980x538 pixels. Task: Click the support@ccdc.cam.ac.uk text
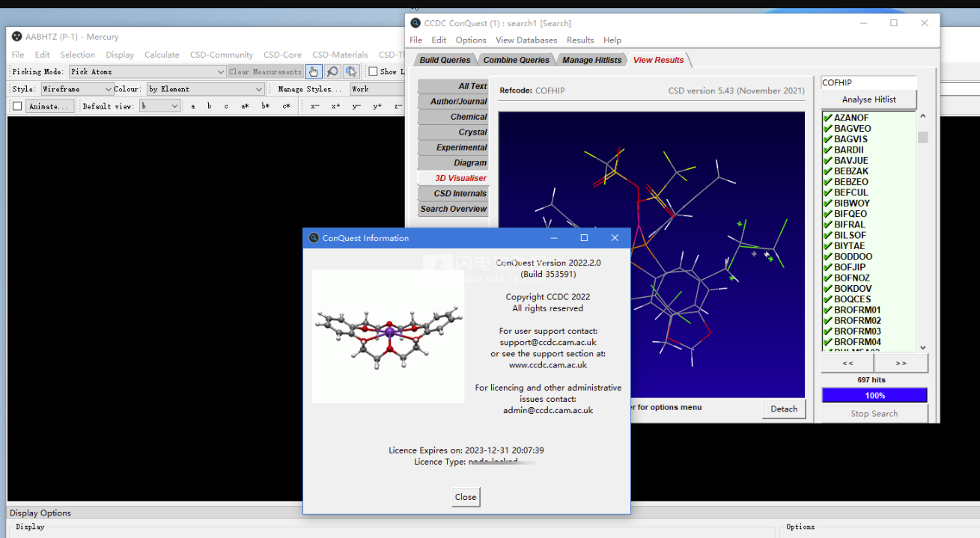[x=548, y=343]
